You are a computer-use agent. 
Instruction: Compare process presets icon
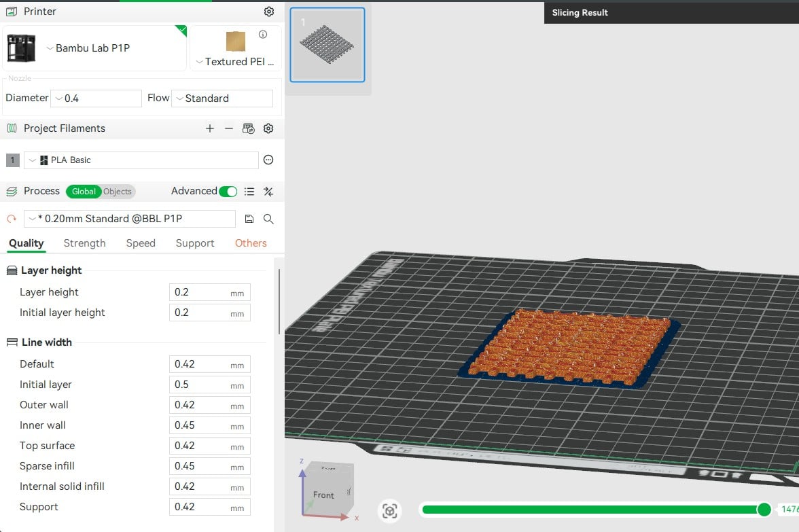click(268, 192)
